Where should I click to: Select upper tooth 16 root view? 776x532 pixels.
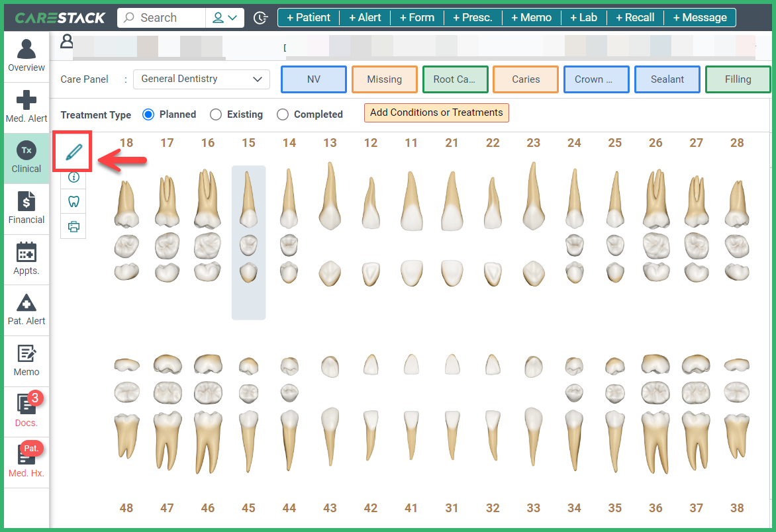pyautogui.click(x=207, y=199)
